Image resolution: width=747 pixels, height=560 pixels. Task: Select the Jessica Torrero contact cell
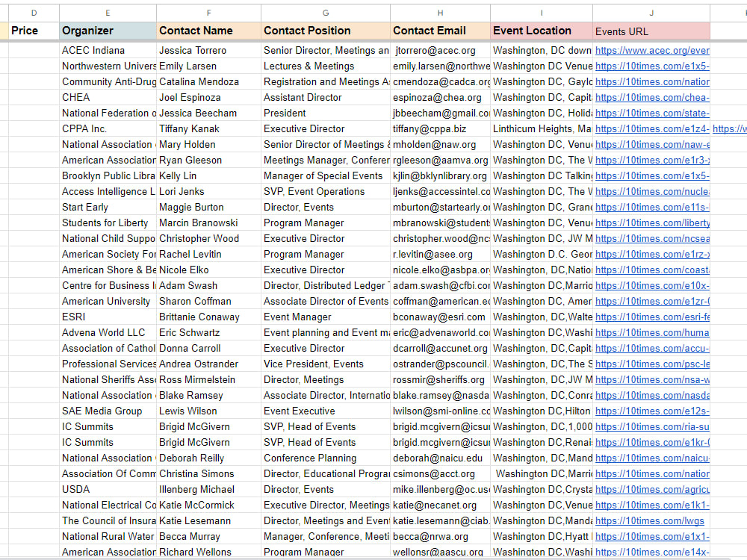tap(208, 51)
